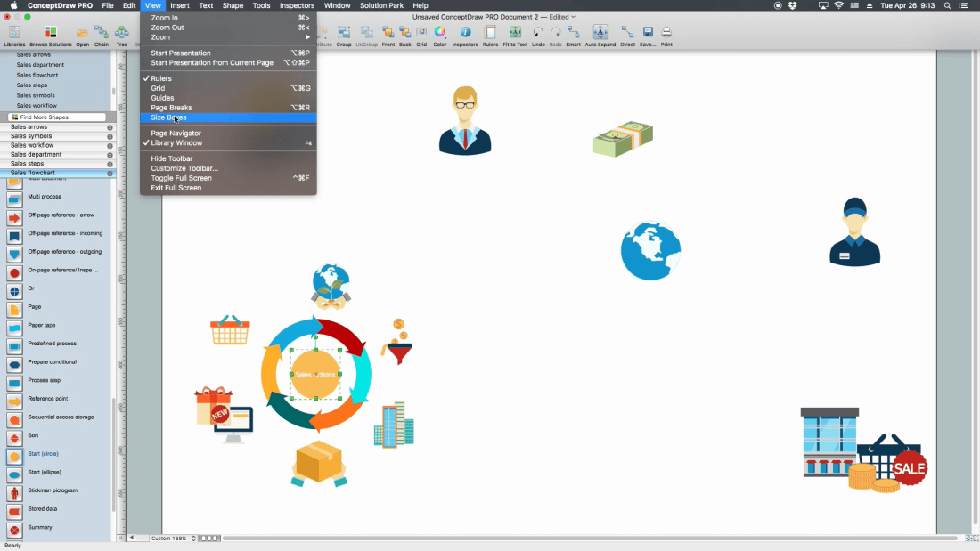This screenshot has width=980, height=551.
Task: Close the Sales department library
Action: click(x=110, y=155)
